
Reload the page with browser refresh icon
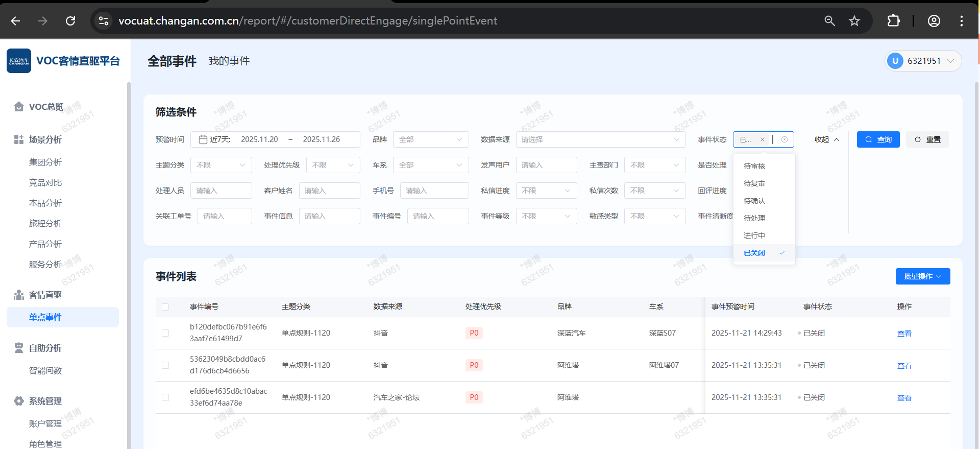(x=70, y=21)
